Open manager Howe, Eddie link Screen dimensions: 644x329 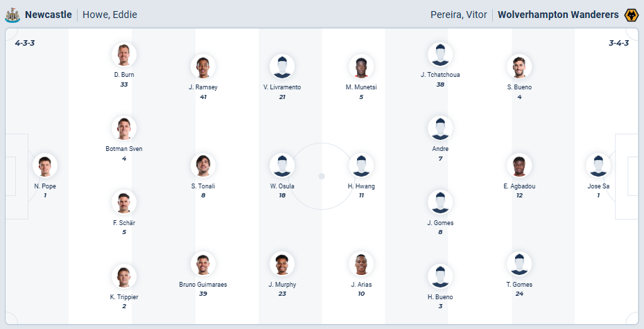pyautogui.click(x=110, y=15)
